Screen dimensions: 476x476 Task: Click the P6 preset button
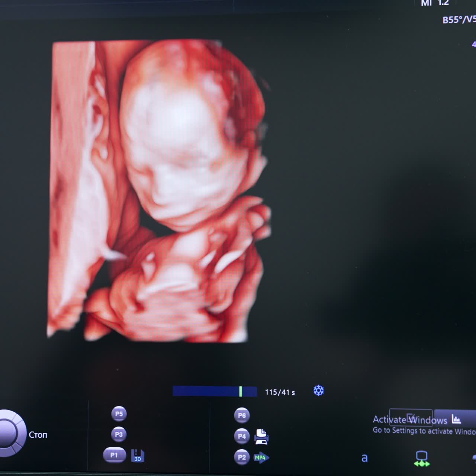tap(242, 415)
